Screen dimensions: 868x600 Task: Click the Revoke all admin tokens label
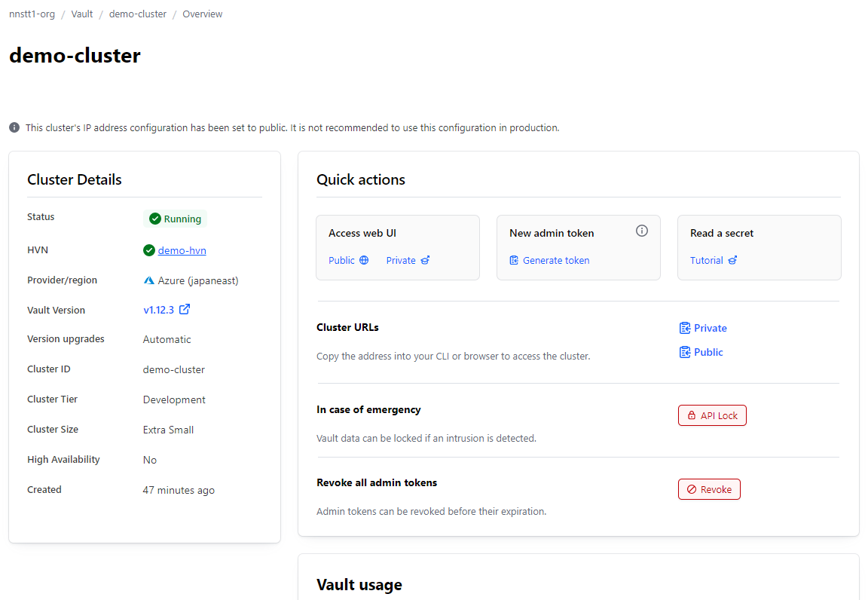click(377, 482)
